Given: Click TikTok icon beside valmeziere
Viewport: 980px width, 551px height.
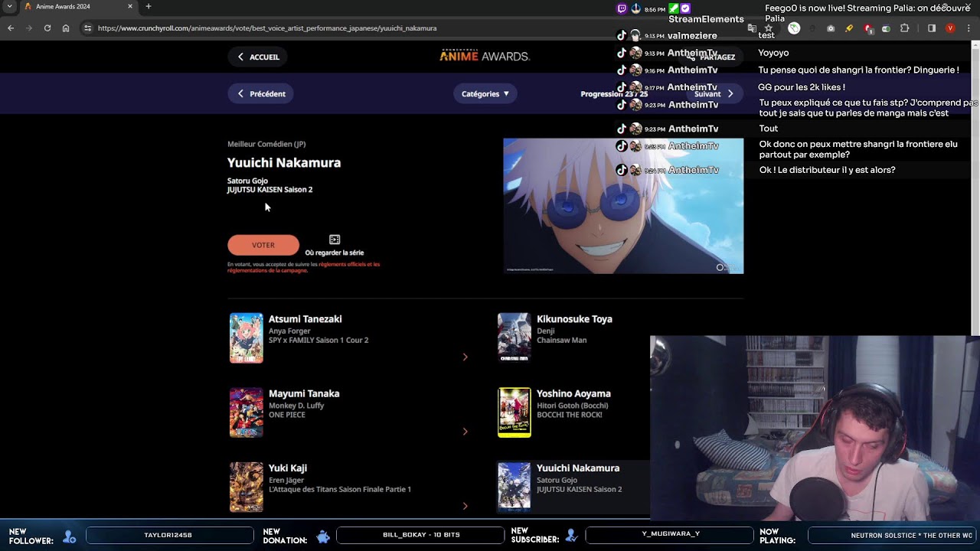Looking at the screenshot, I should click(x=622, y=35).
